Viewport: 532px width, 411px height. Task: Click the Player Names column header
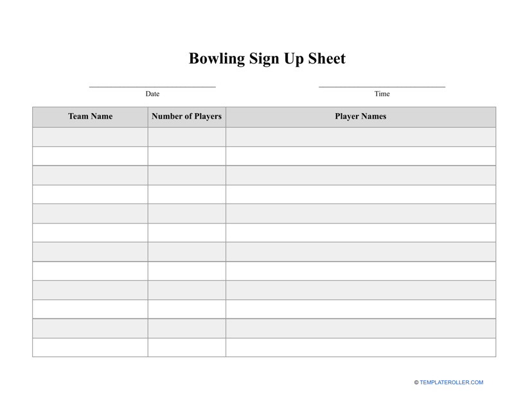pyautogui.click(x=360, y=117)
